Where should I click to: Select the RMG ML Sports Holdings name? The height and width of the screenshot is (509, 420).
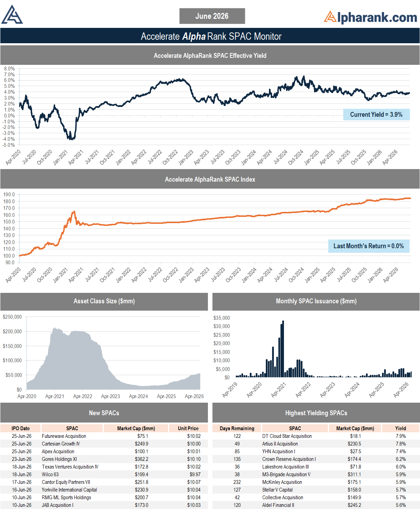point(66,497)
